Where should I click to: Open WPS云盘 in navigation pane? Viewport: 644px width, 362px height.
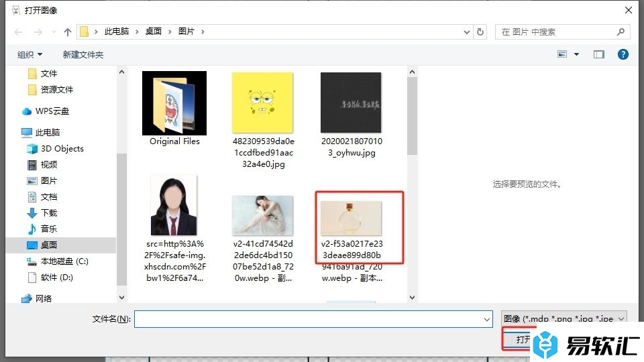[x=46, y=111]
